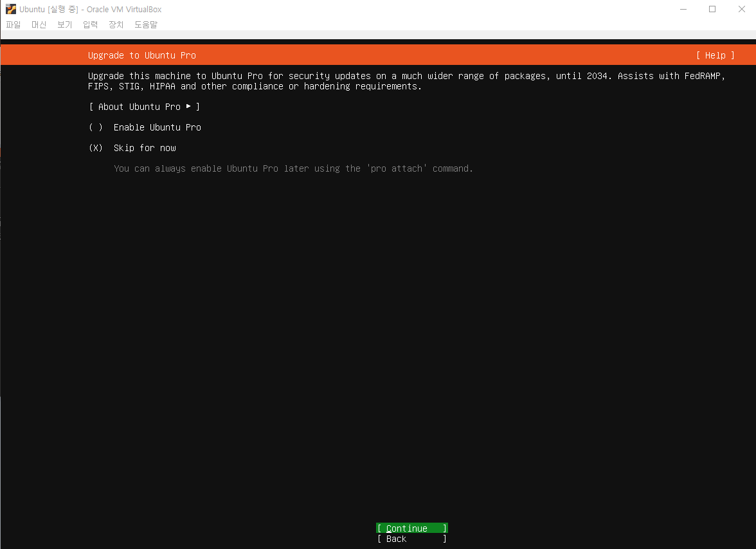Screen dimensions: 756x549
Task: Open the 파일 menu
Action: [x=13, y=24]
